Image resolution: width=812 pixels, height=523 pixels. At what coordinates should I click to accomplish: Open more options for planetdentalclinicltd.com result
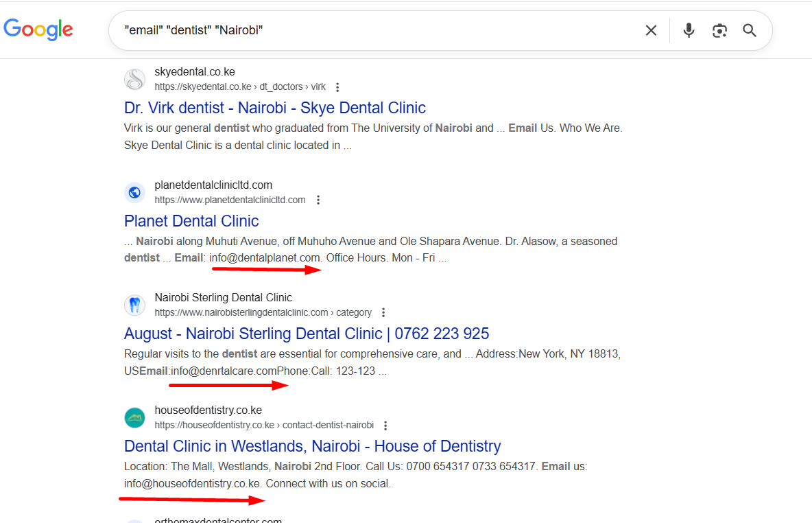(x=318, y=200)
